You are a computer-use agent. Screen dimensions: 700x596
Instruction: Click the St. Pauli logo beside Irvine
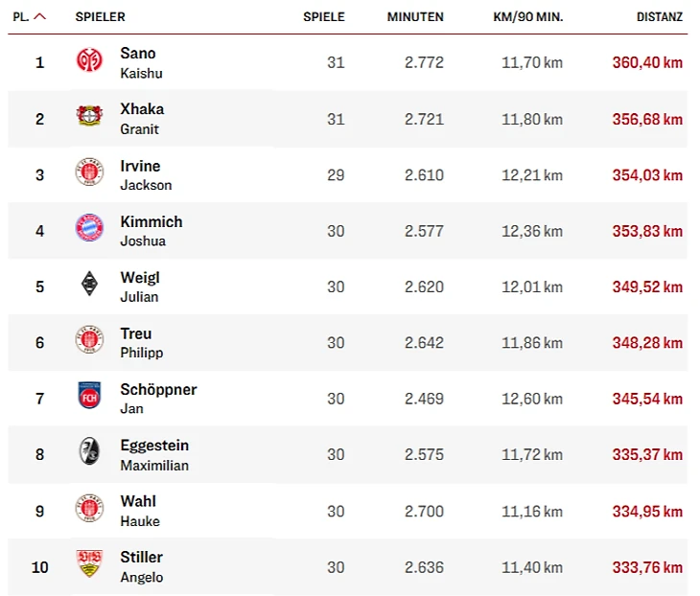[x=89, y=173]
